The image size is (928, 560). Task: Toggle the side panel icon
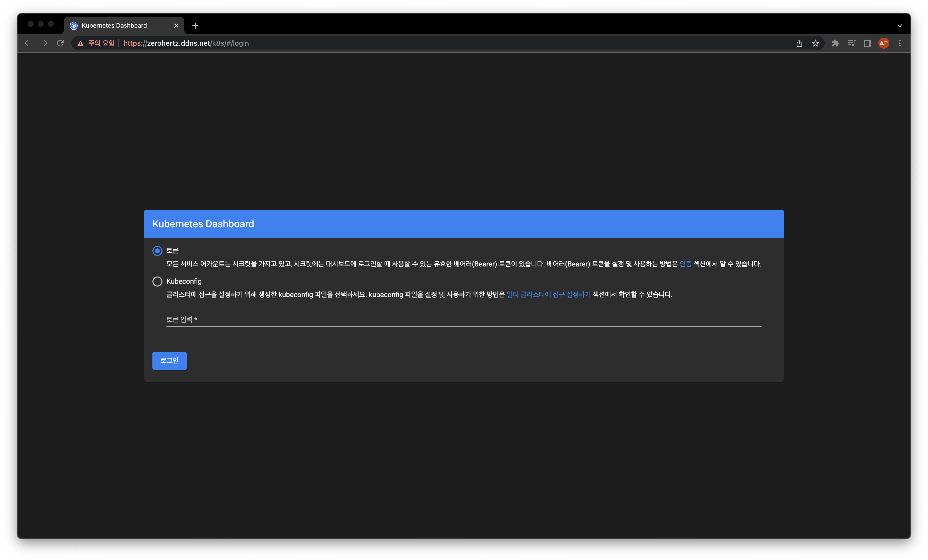pyautogui.click(x=867, y=43)
